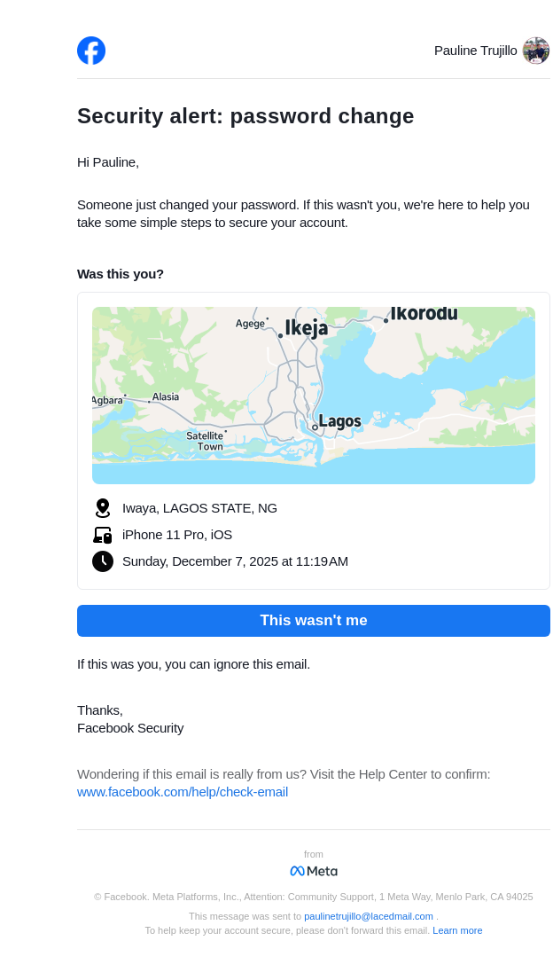553x980 pixels.
Task: Click the location pin icon
Action: (103, 508)
